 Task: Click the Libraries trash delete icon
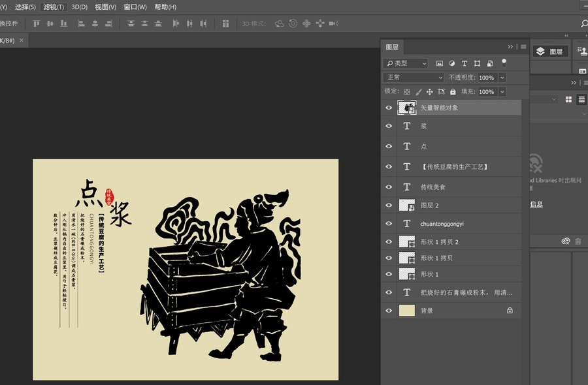coord(578,241)
